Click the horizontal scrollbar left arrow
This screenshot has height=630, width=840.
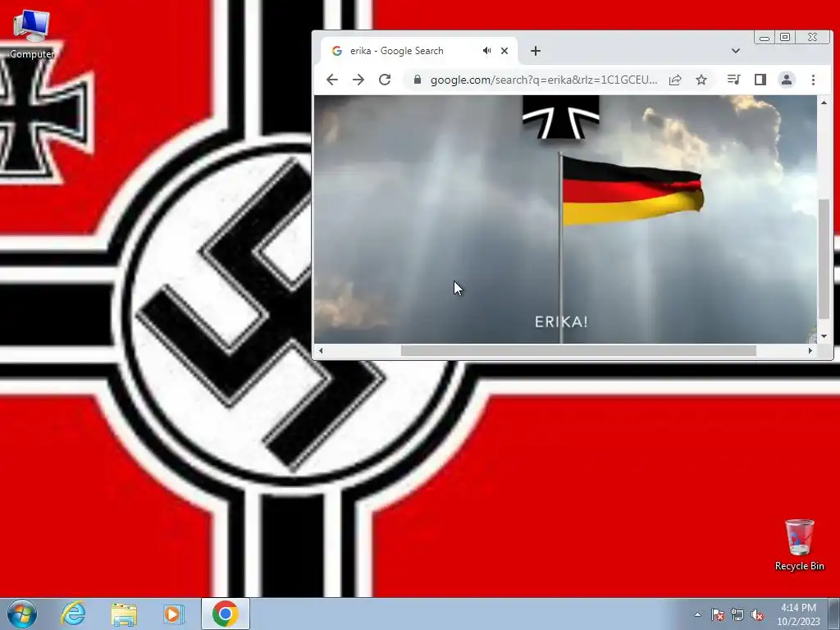coord(321,351)
